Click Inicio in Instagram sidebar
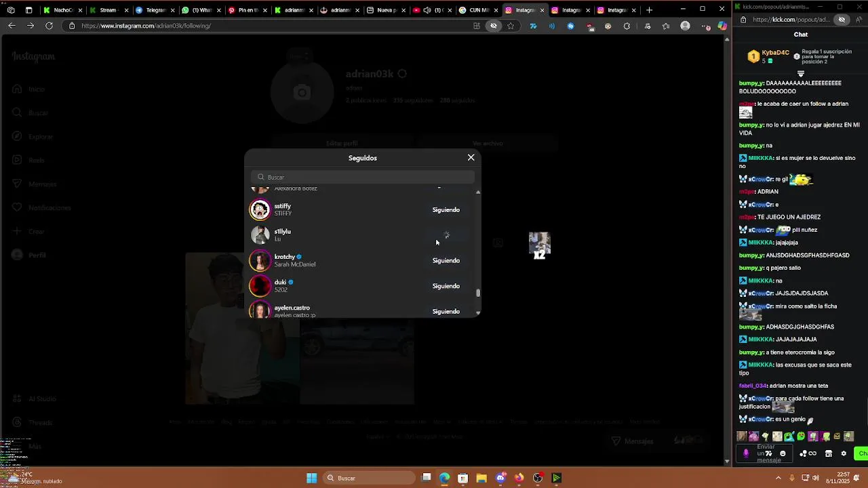The image size is (868, 488). click(x=28, y=89)
